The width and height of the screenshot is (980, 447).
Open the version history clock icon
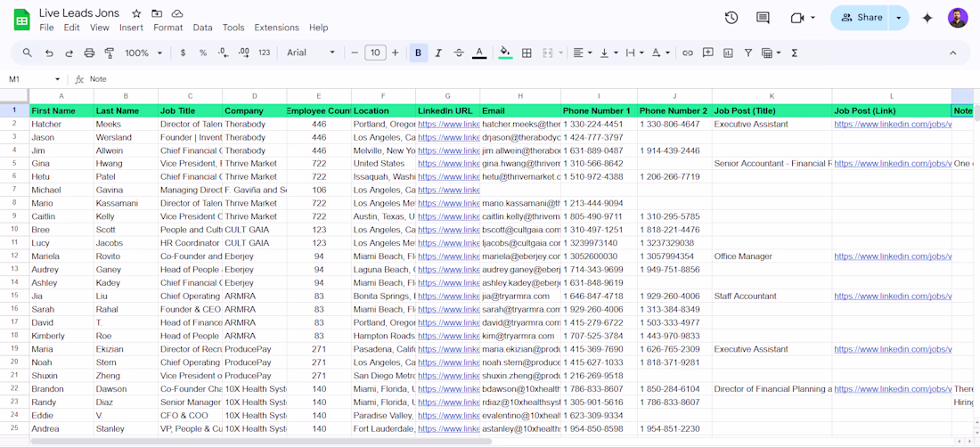coord(731,18)
